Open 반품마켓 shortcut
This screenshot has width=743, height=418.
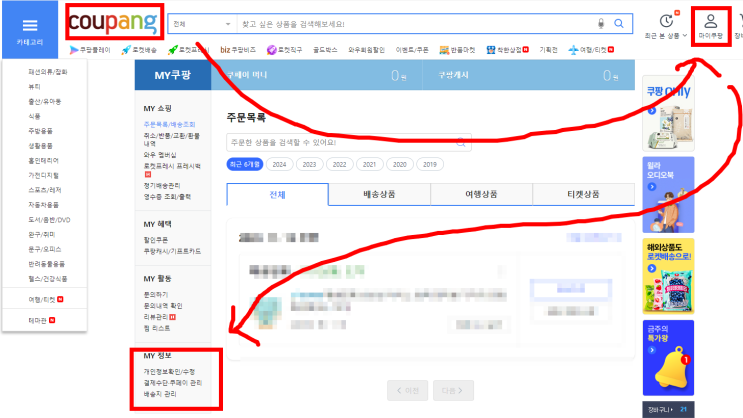tap(457, 50)
